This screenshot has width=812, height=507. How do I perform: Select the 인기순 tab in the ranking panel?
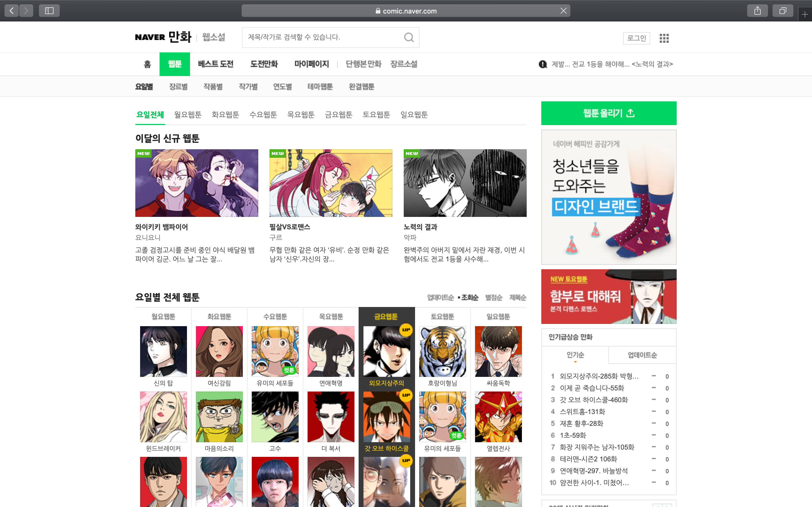pyautogui.click(x=575, y=355)
